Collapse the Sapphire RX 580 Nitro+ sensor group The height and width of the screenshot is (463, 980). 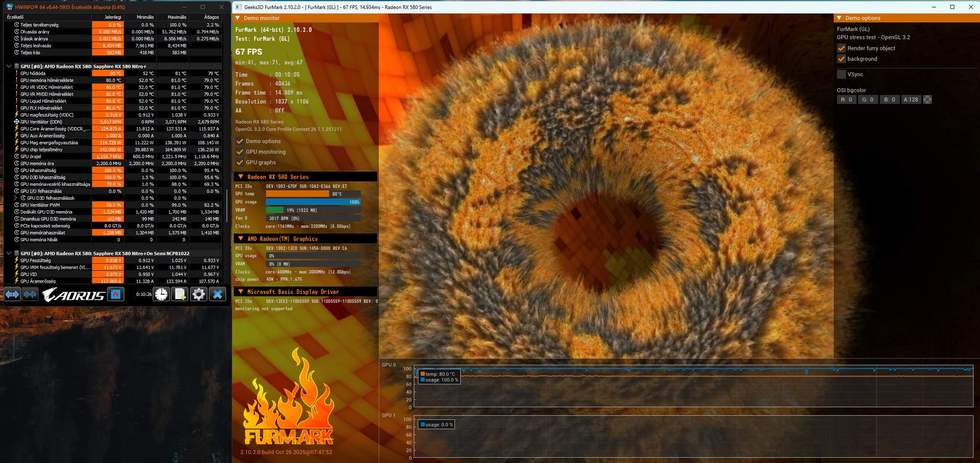9,66
